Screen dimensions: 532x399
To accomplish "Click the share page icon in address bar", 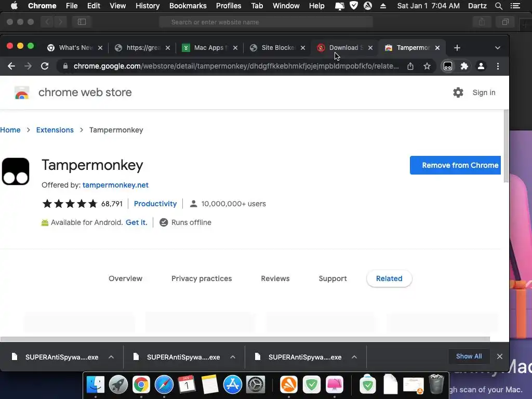I will (x=410, y=66).
